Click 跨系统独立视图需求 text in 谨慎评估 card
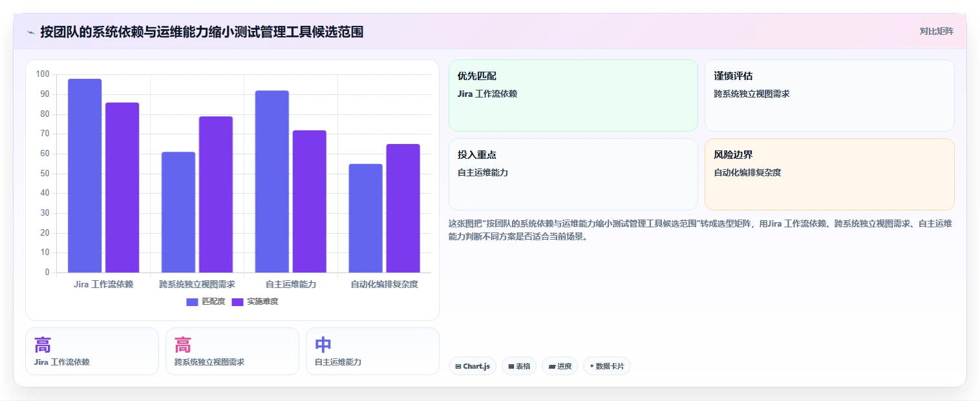The image size is (980, 401). pyautogui.click(x=752, y=94)
